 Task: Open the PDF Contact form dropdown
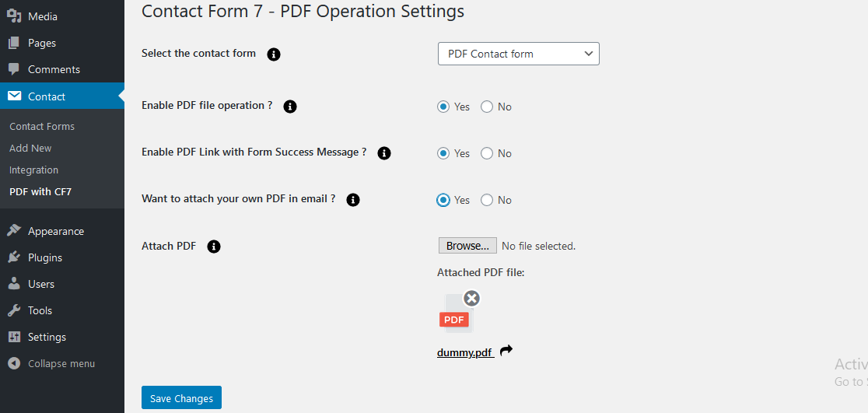tap(518, 54)
